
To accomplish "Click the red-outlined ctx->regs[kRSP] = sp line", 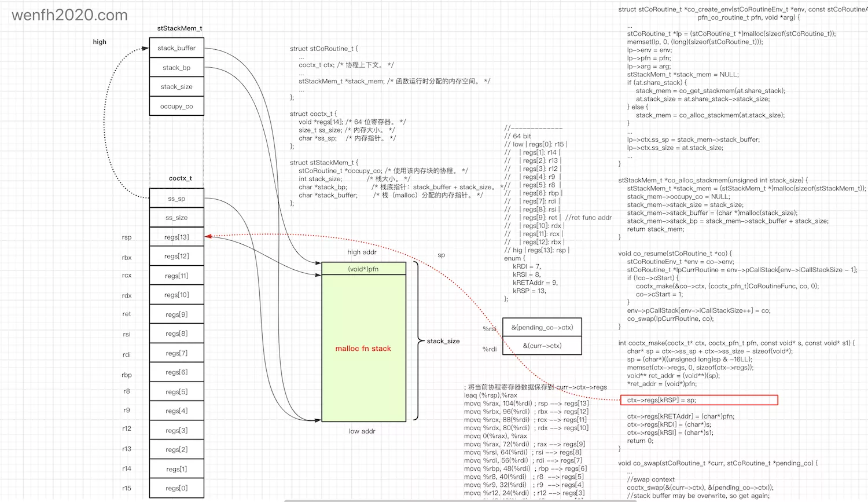I will click(698, 400).
